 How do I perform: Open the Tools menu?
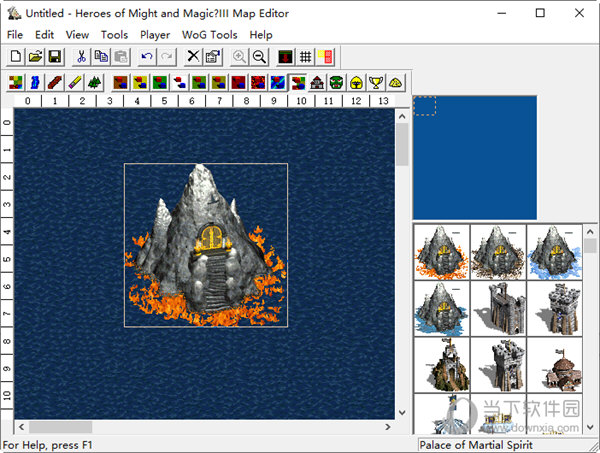pyautogui.click(x=114, y=35)
